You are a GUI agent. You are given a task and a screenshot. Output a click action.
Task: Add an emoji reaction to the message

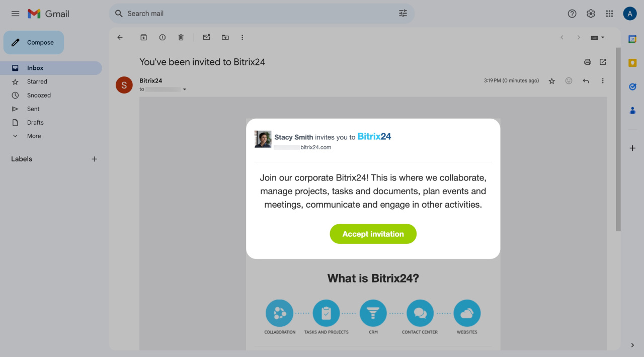point(569,80)
